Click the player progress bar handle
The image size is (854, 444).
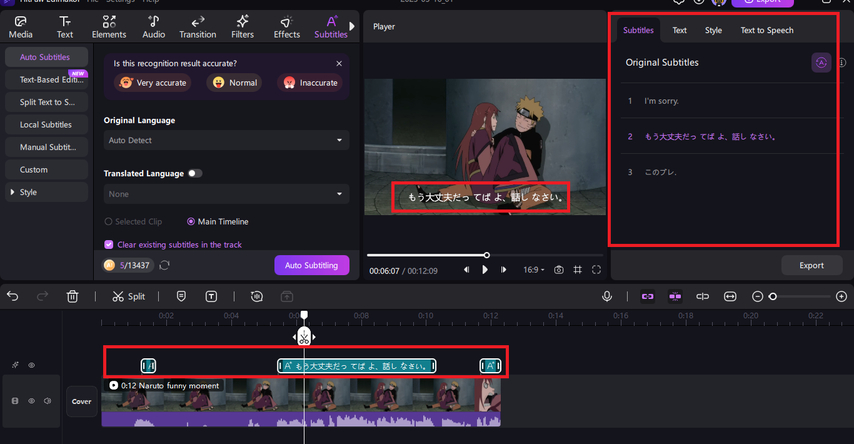click(486, 255)
